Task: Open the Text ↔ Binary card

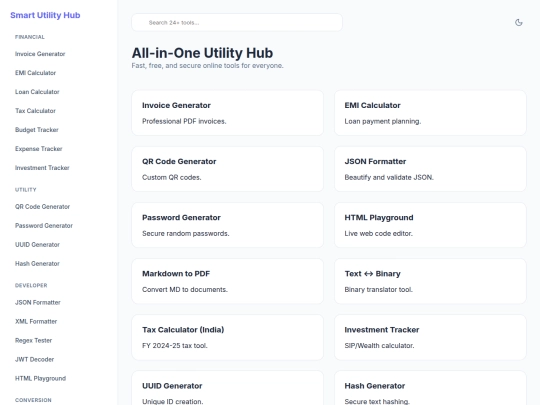Action: pos(430,281)
